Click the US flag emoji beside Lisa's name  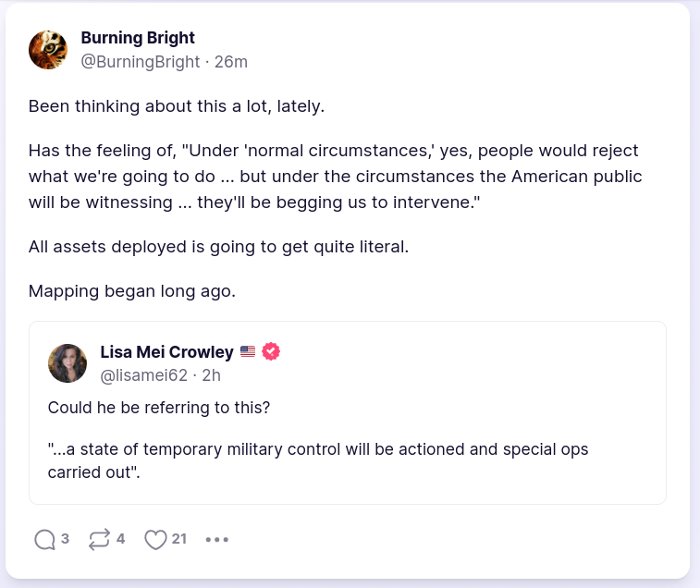pos(248,351)
